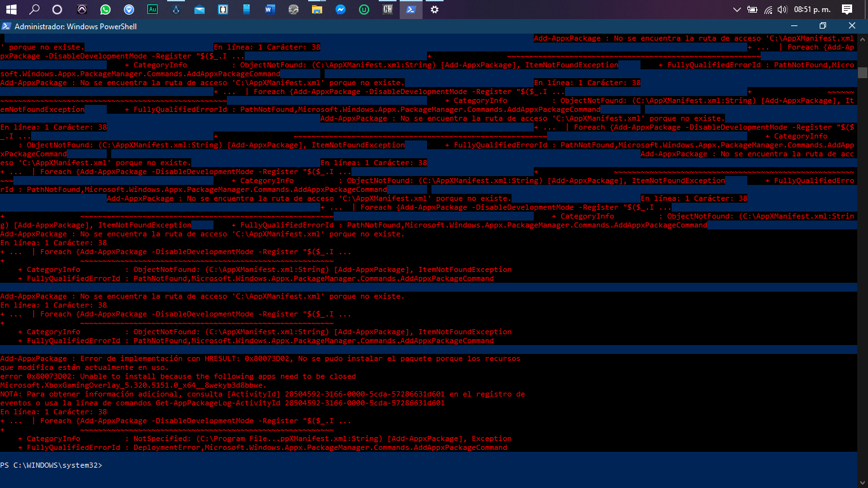868x488 pixels.
Task: Open the blue phone-shaped taskbar app
Action: click(x=247, y=10)
